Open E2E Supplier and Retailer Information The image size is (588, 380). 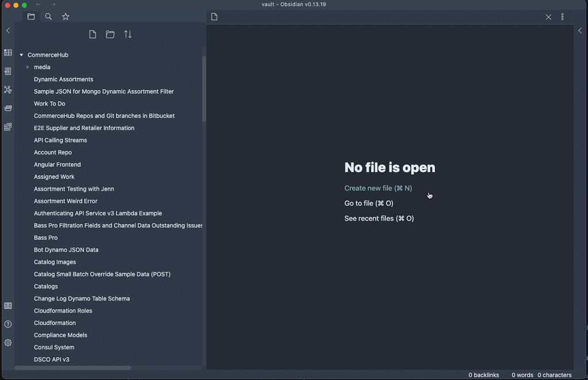84,128
